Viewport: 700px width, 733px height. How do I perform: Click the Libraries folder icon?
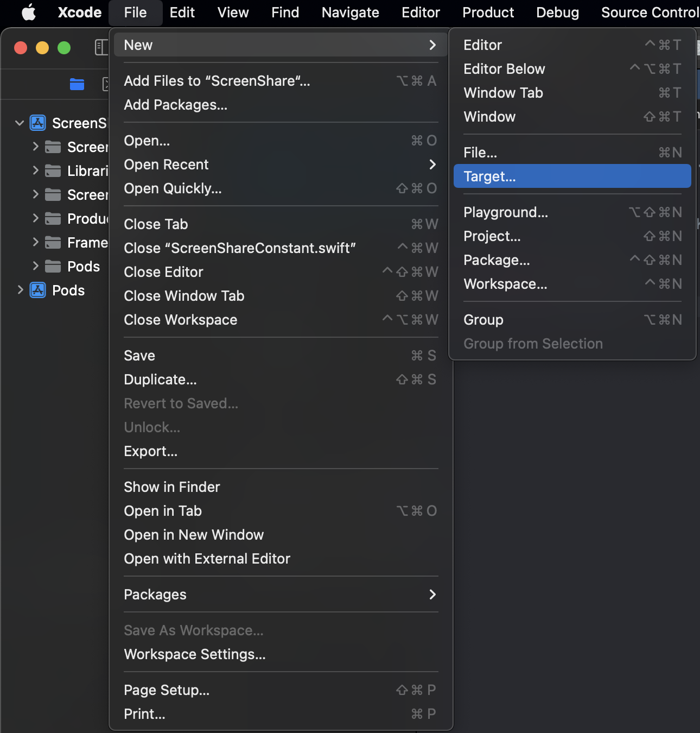tap(53, 171)
